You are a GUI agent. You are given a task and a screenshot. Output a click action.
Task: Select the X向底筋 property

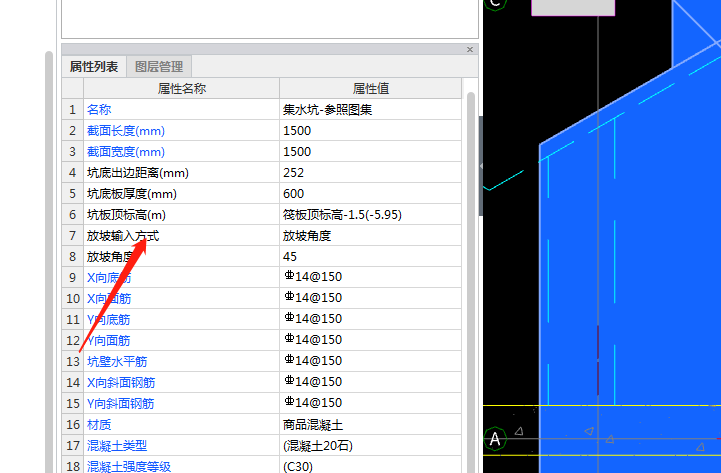click(x=109, y=278)
